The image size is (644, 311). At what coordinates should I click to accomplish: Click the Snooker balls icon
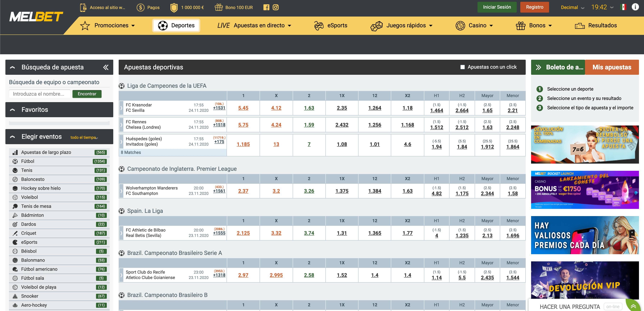click(15, 296)
